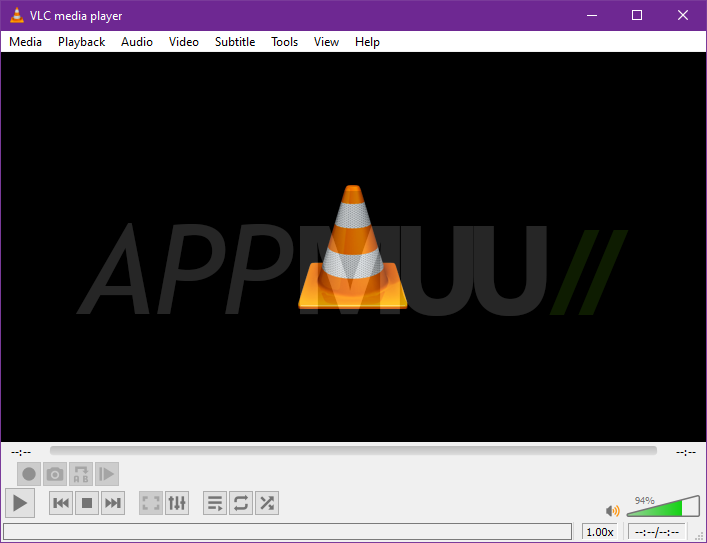
Task: Click the --:--/--:-- status bar time
Action: (x=656, y=532)
